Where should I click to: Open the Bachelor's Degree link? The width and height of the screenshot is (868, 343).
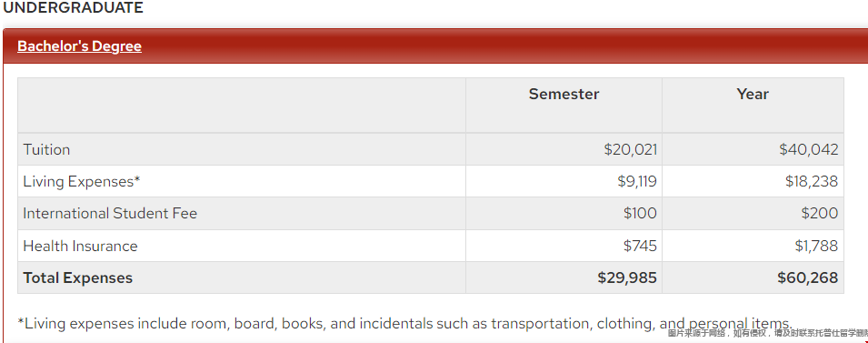(x=79, y=46)
